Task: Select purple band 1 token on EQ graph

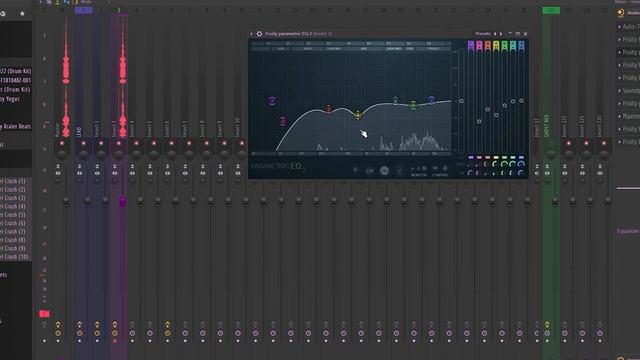Action: click(272, 101)
